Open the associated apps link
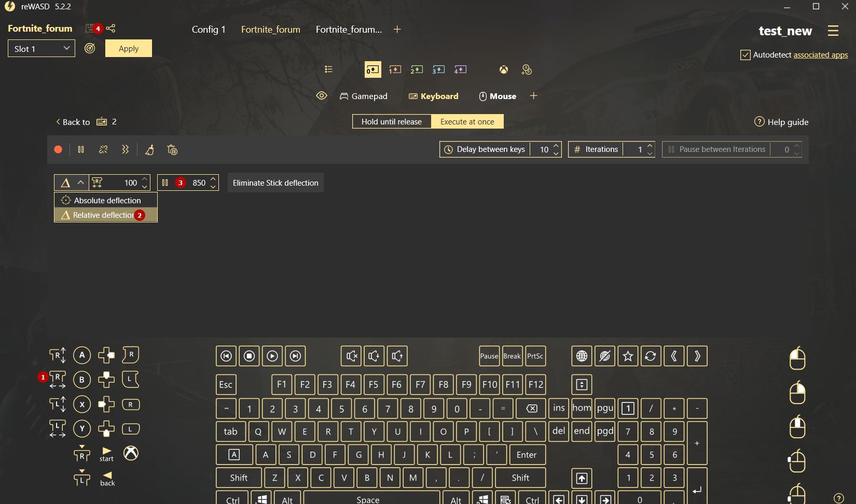This screenshot has width=856, height=504. [820, 55]
